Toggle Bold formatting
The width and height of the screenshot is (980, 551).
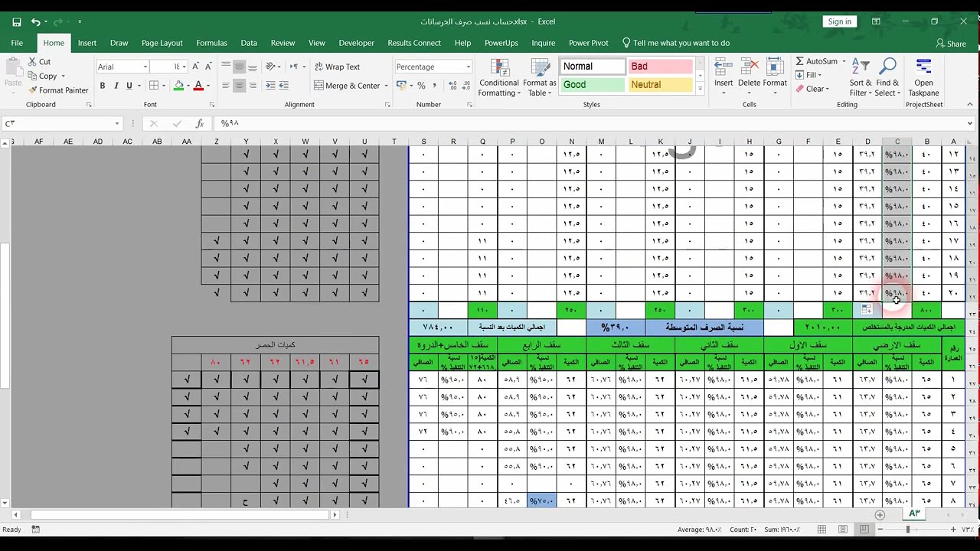(x=102, y=86)
